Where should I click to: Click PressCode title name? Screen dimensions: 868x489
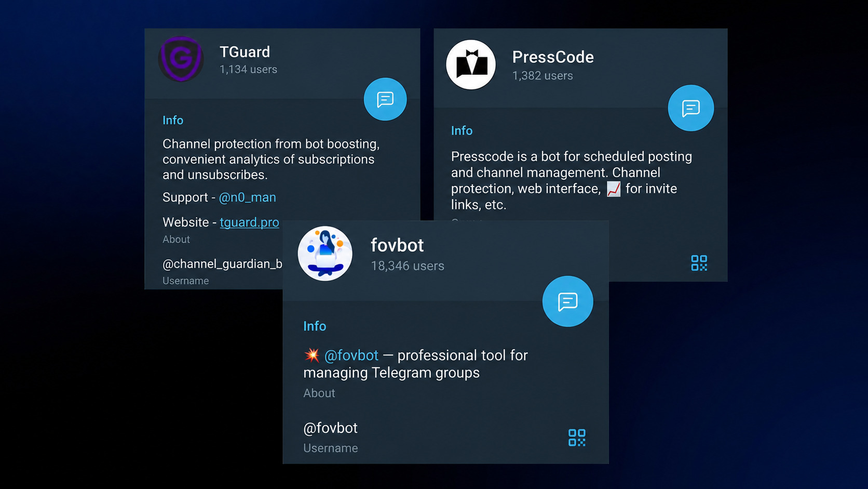553,57
